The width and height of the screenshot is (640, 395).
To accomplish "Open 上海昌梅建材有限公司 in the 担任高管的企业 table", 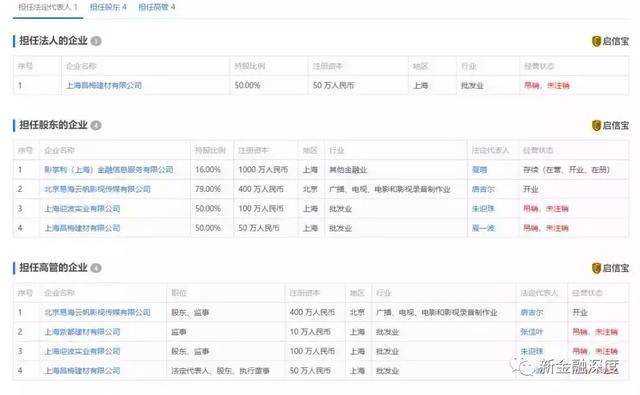I will (x=82, y=371).
